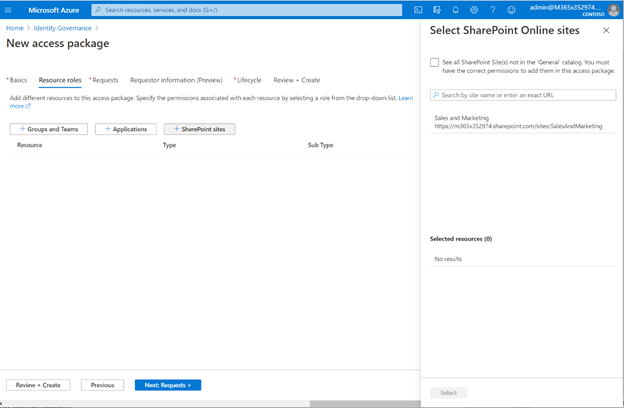This screenshot has width=624, height=408.
Task: Click the horizontal scrollbar thumb
Action: click(x=365, y=404)
